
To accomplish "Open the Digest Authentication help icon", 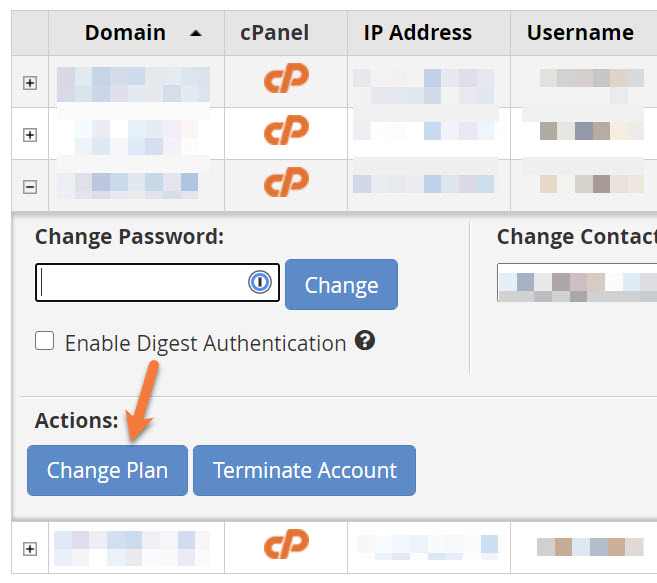I will (x=365, y=342).
